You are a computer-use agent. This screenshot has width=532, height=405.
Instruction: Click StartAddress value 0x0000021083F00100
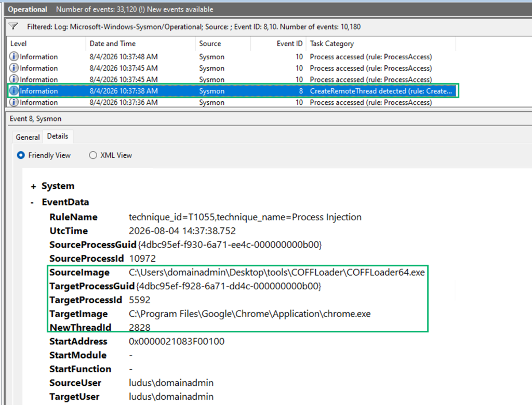point(177,341)
